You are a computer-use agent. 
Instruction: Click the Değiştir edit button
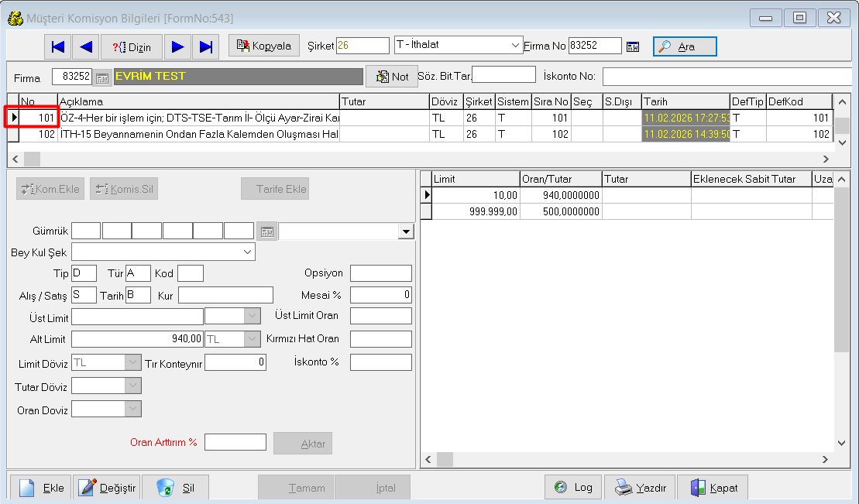(x=108, y=488)
